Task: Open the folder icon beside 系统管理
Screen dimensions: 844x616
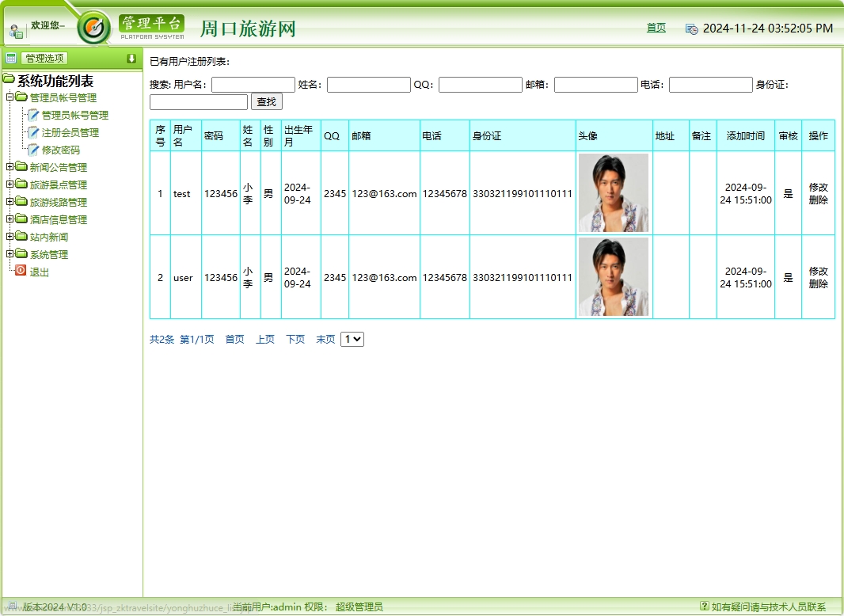Action: pyautogui.click(x=21, y=253)
